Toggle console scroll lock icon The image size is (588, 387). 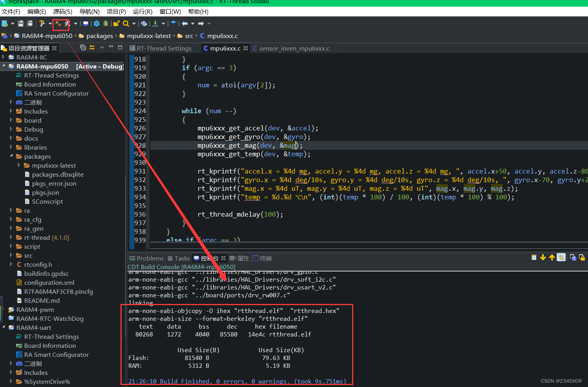tap(582, 257)
